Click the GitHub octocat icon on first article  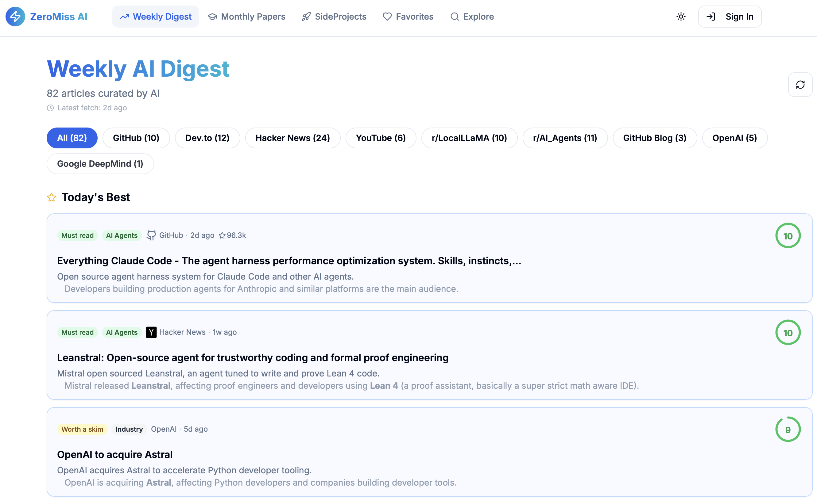tap(151, 235)
